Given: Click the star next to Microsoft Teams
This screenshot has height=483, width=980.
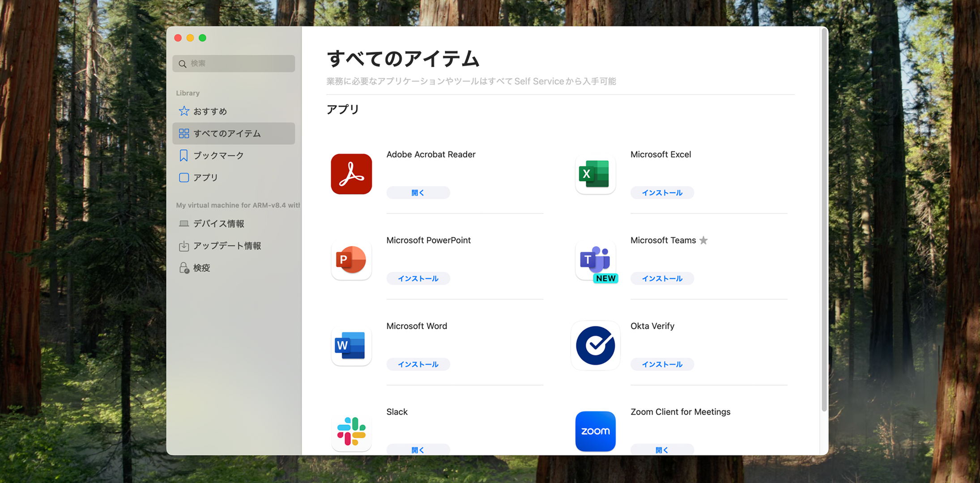Looking at the screenshot, I should pos(703,241).
